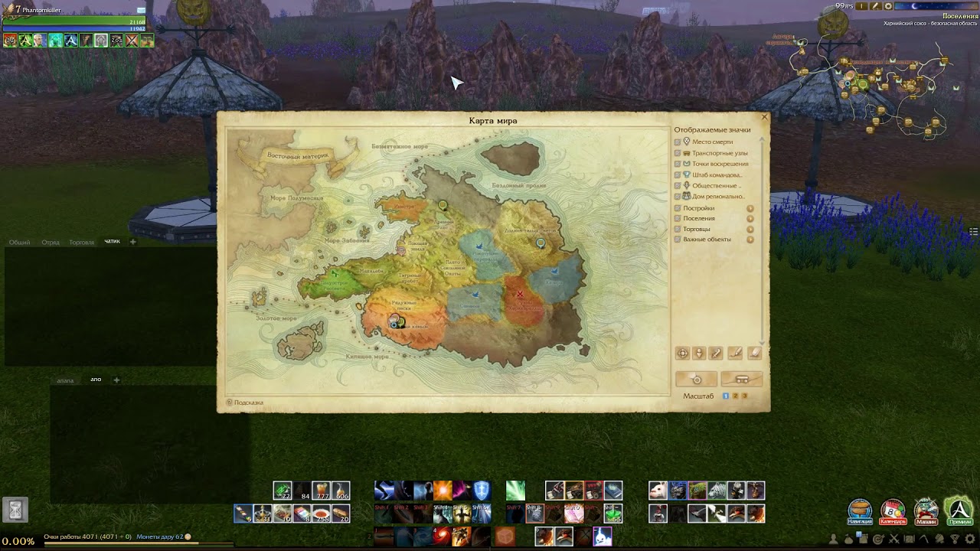
Task: Toggle the Общественные .. checkbox
Action: [x=678, y=186]
